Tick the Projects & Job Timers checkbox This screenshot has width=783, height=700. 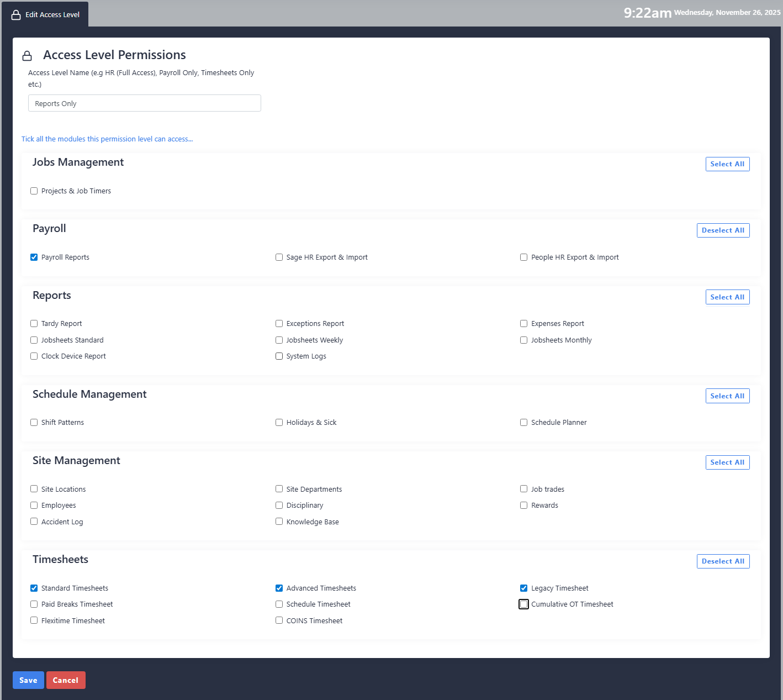point(34,191)
